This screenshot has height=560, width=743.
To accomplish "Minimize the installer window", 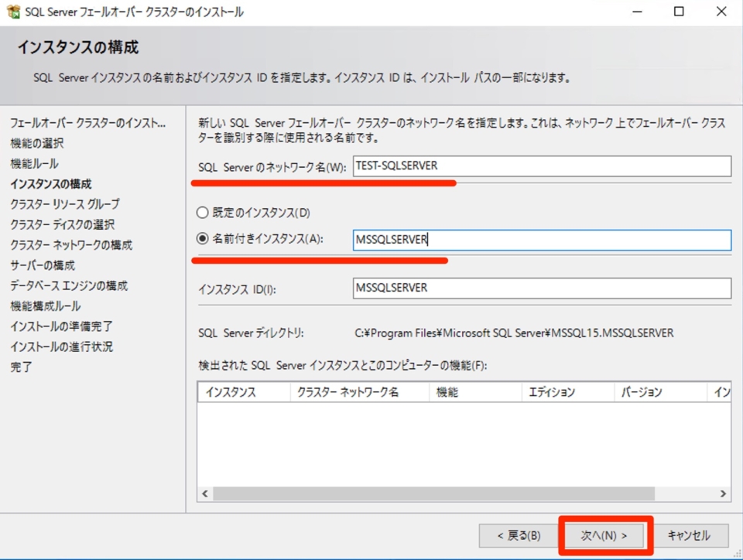I will 637,12.
